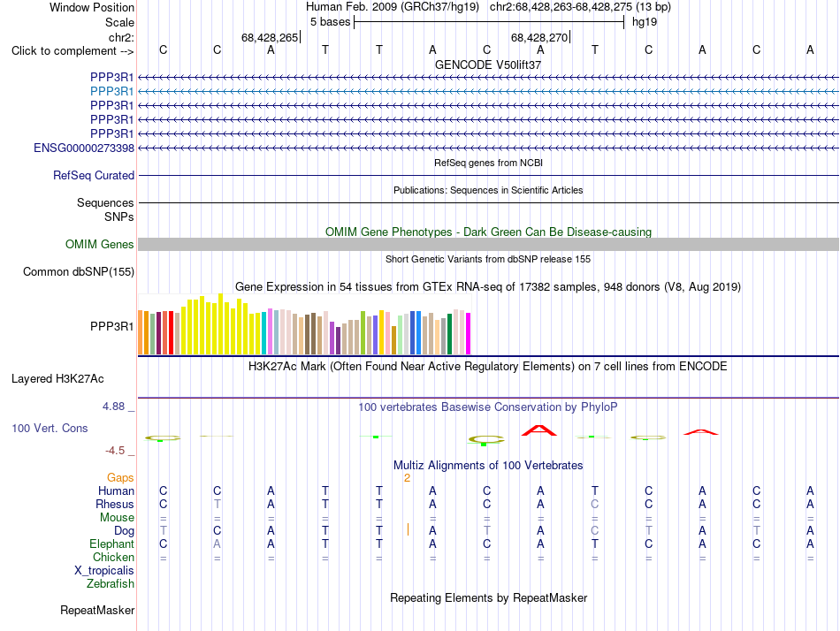The image size is (840, 631).
Task: Click the chr2:68,428,263-68,428,275 (13 bp) position text
Action: (580, 7)
